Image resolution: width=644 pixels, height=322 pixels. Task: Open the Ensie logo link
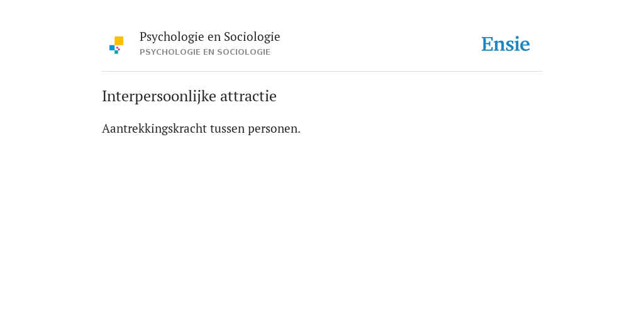click(506, 44)
